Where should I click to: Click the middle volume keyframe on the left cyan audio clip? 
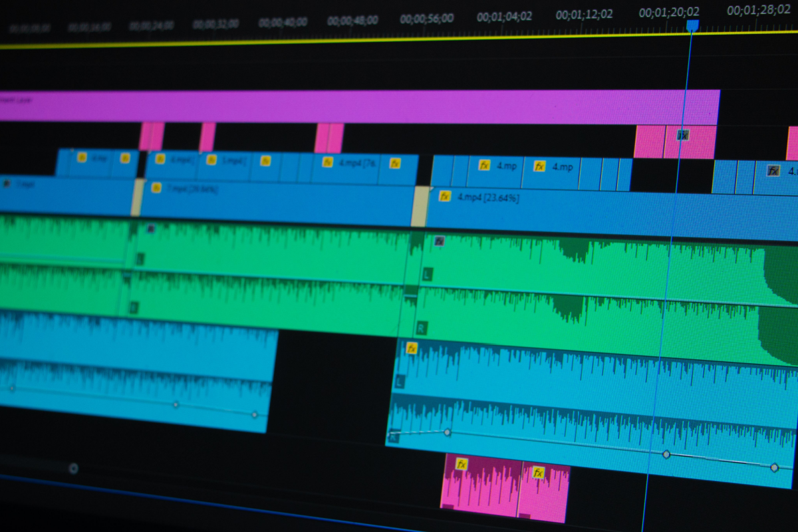click(x=176, y=404)
